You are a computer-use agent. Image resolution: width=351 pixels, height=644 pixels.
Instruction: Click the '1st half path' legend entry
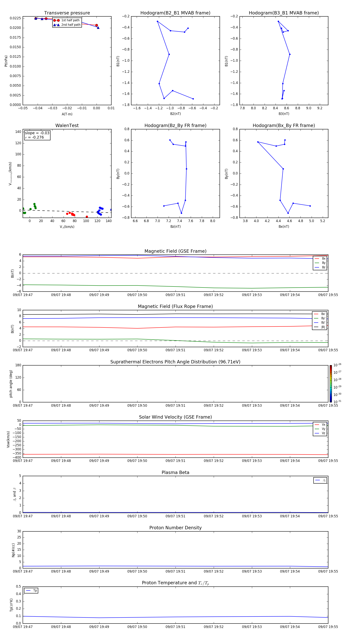point(67,20)
